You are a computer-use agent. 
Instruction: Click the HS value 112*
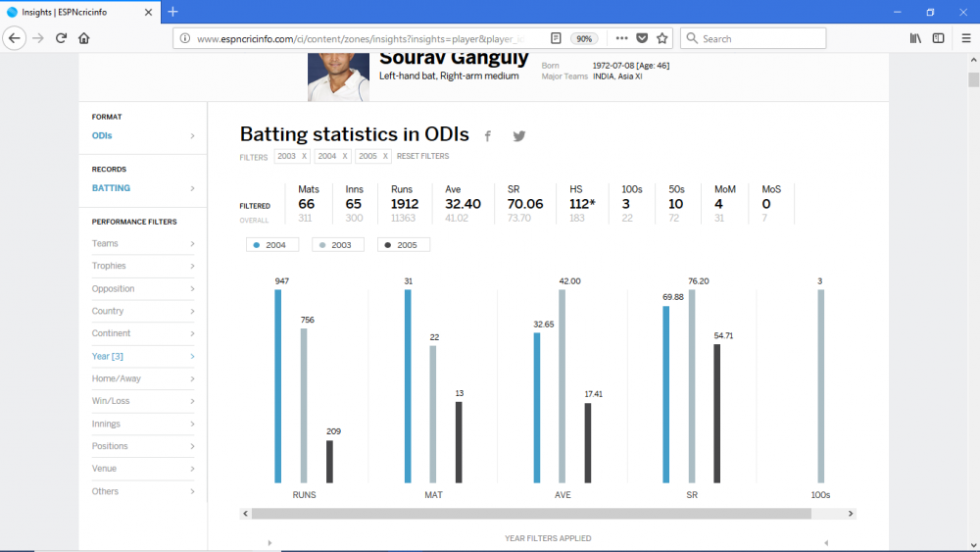point(582,204)
